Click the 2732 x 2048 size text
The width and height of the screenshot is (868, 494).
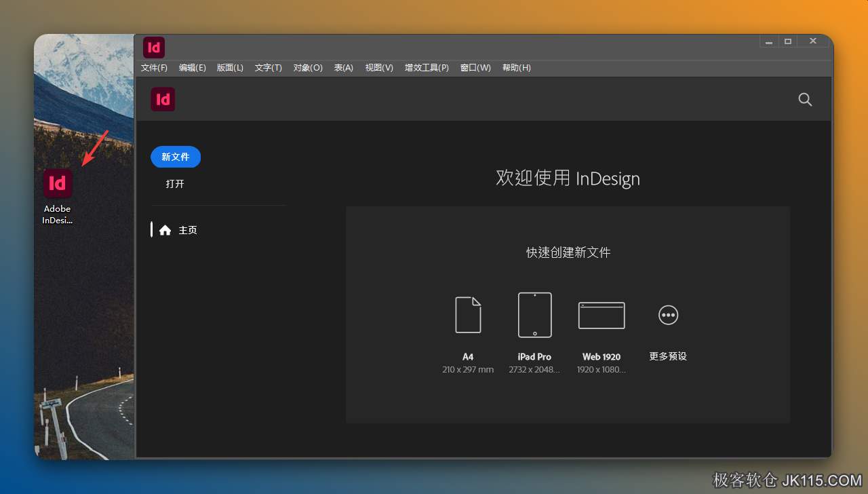click(x=534, y=370)
